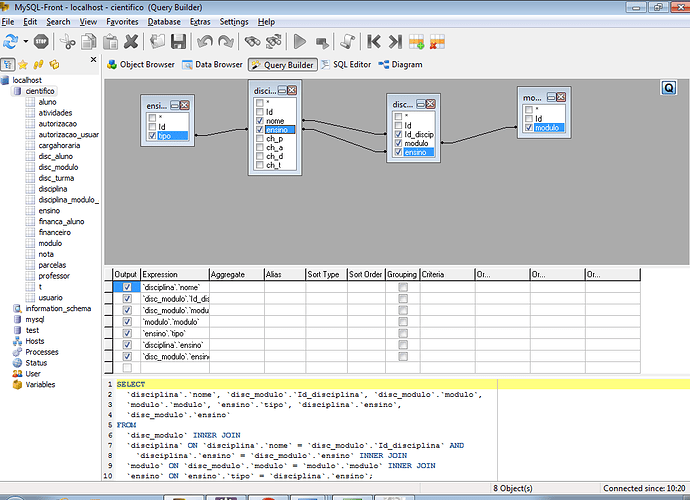Click the Redo arrow icon
Image resolution: width=690 pixels, height=500 pixels.
tap(226, 42)
